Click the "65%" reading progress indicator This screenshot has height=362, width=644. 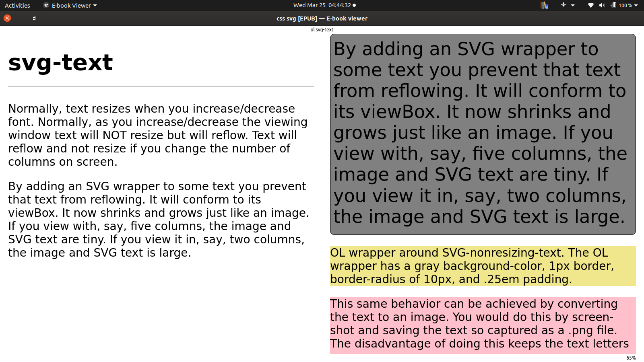pos(631,358)
